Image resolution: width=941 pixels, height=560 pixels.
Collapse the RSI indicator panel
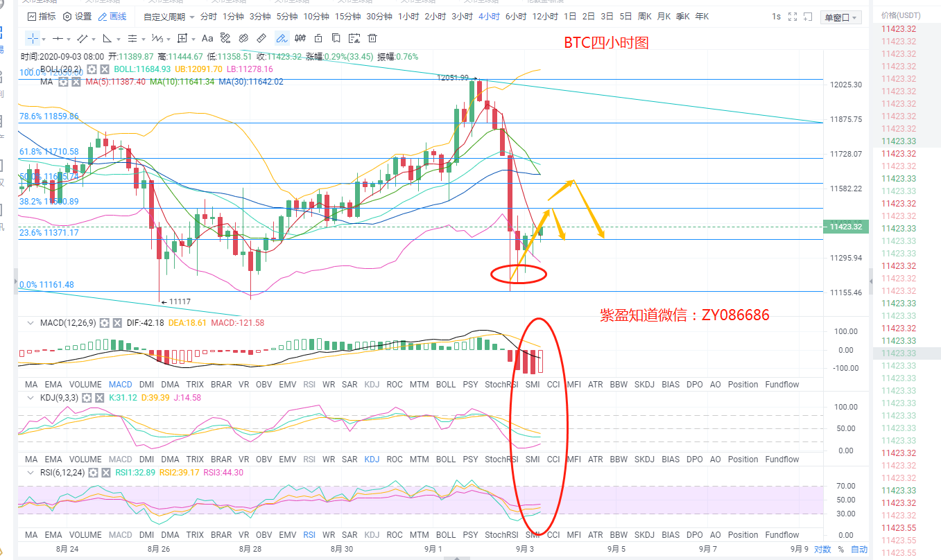pos(29,473)
